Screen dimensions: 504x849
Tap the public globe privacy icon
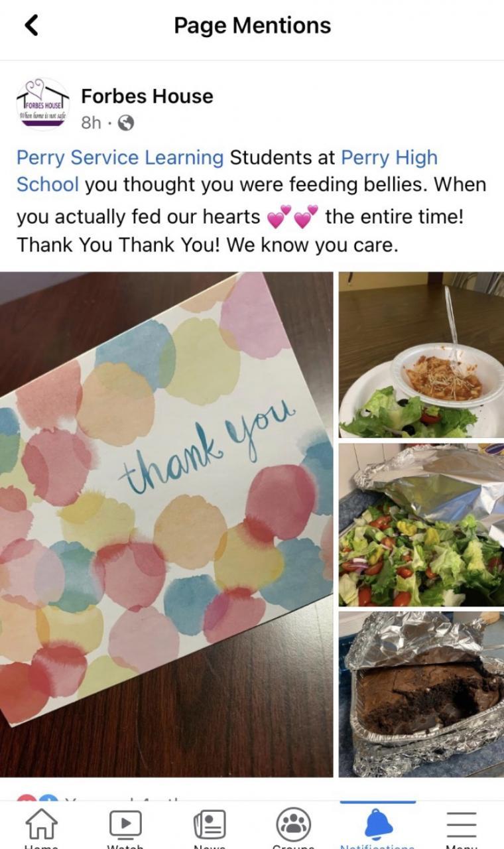[125, 123]
